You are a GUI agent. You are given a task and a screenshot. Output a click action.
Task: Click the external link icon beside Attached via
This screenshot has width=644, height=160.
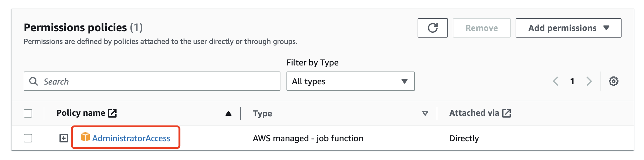tap(507, 113)
